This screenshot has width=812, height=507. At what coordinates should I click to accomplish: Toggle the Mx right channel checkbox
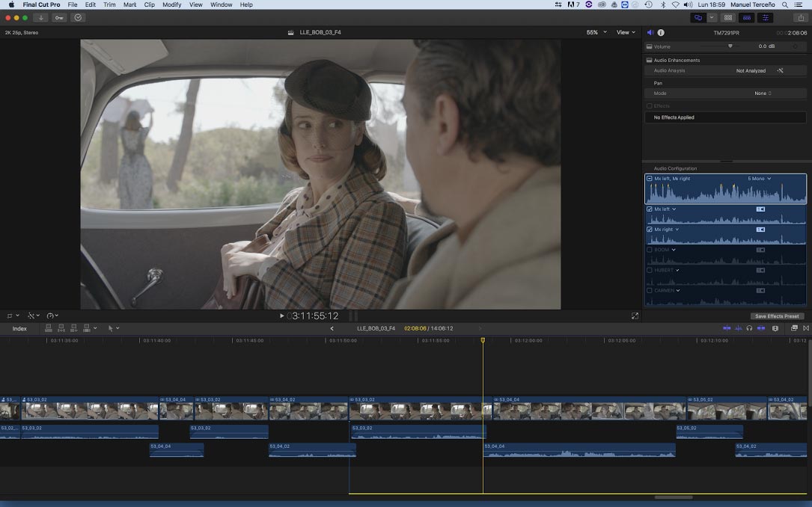[x=650, y=229]
